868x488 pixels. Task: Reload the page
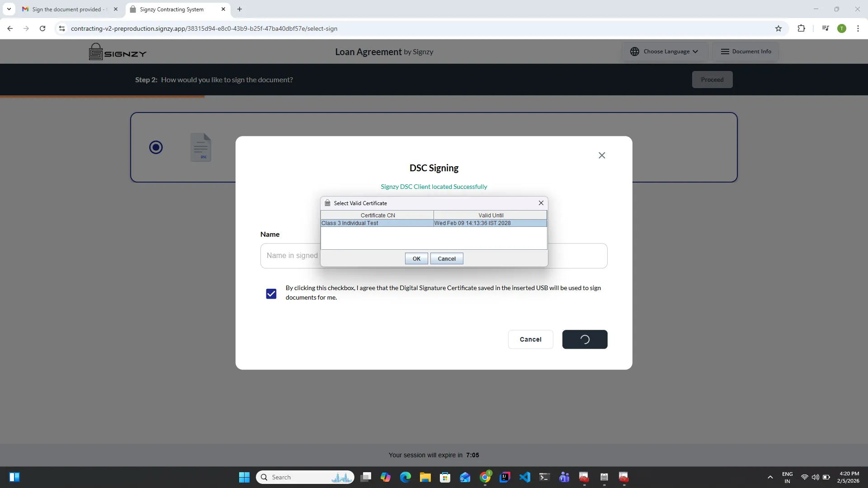[42, 28]
